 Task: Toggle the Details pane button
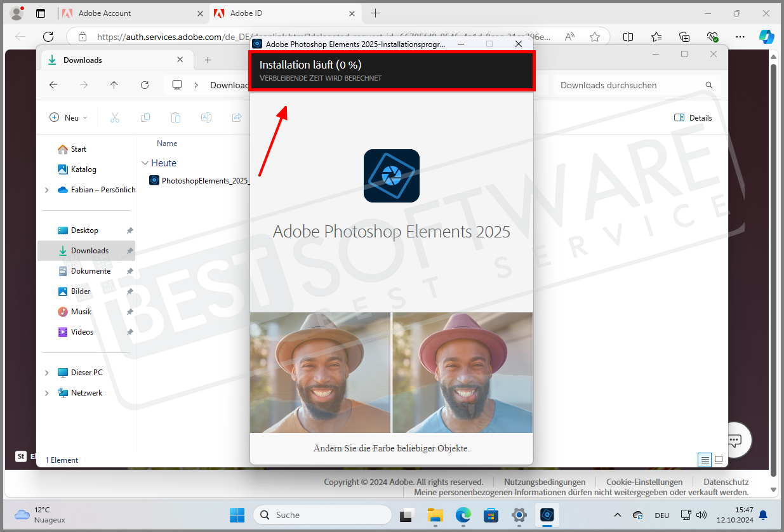pos(693,117)
